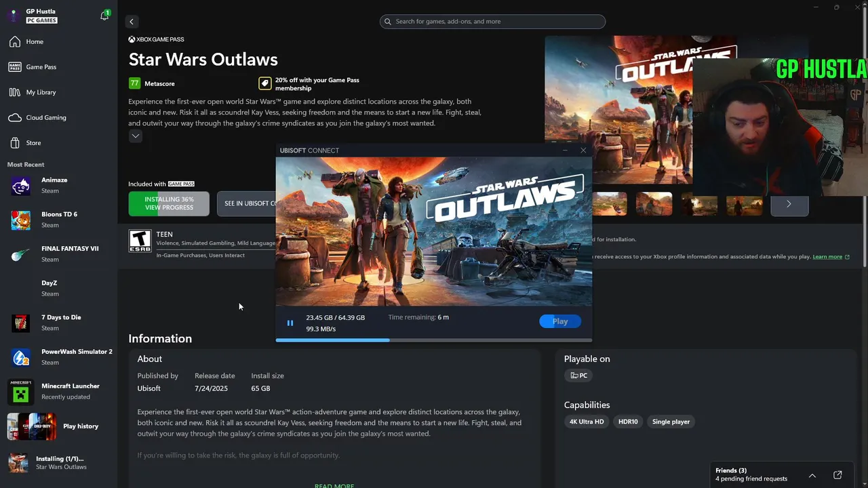868x488 pixels.
Task: Click release date 7/24/2025
Action: coord(211,388)
